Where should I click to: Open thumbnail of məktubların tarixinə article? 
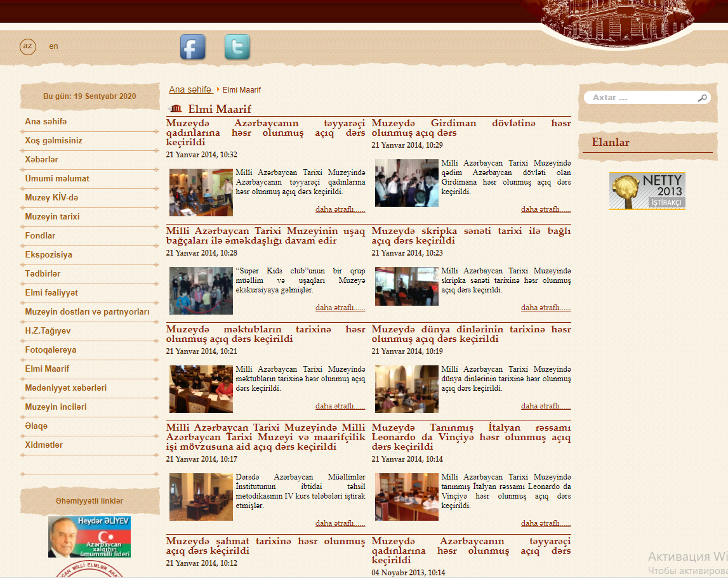[x=201, y=389]
